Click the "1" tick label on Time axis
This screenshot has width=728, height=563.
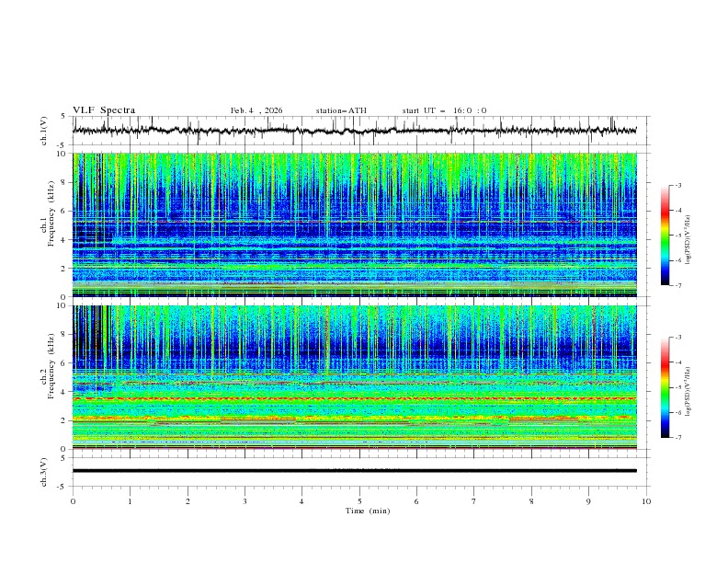coord(131,501)
